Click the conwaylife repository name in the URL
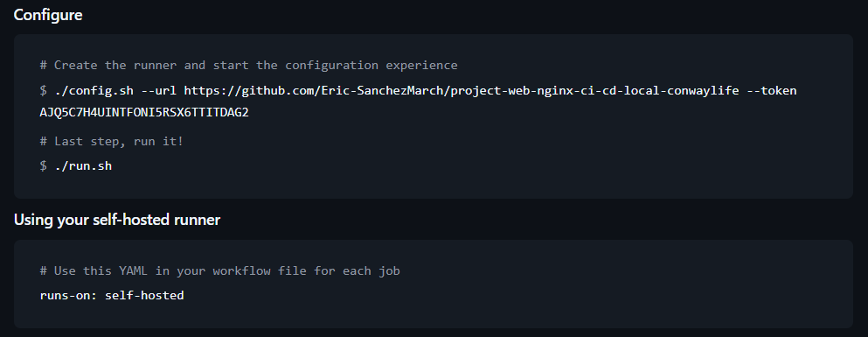This screenshot has height=337, width=868. [703, 91]
